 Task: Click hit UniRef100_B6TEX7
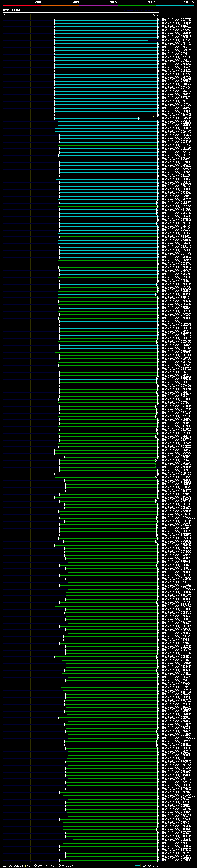pyautogui.click(x=176, y=850)
